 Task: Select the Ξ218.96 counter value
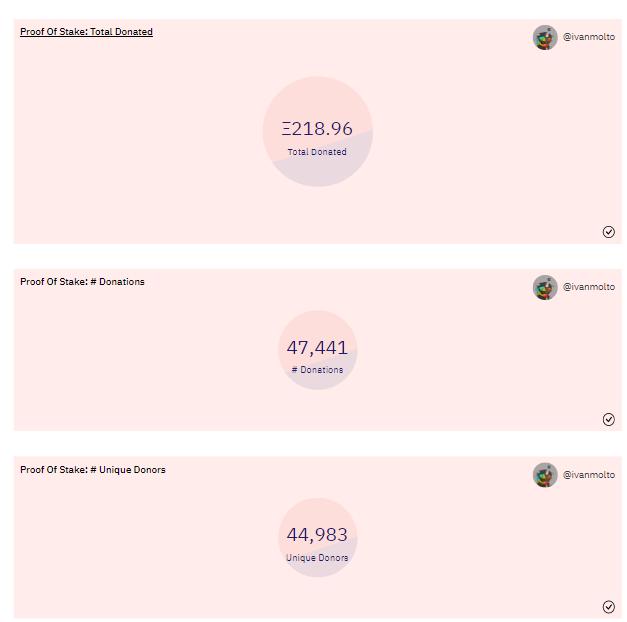(x=317, y=129)
